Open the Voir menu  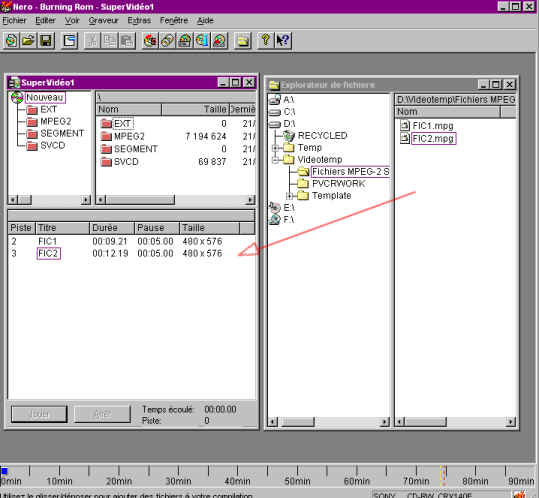(72, 21)
